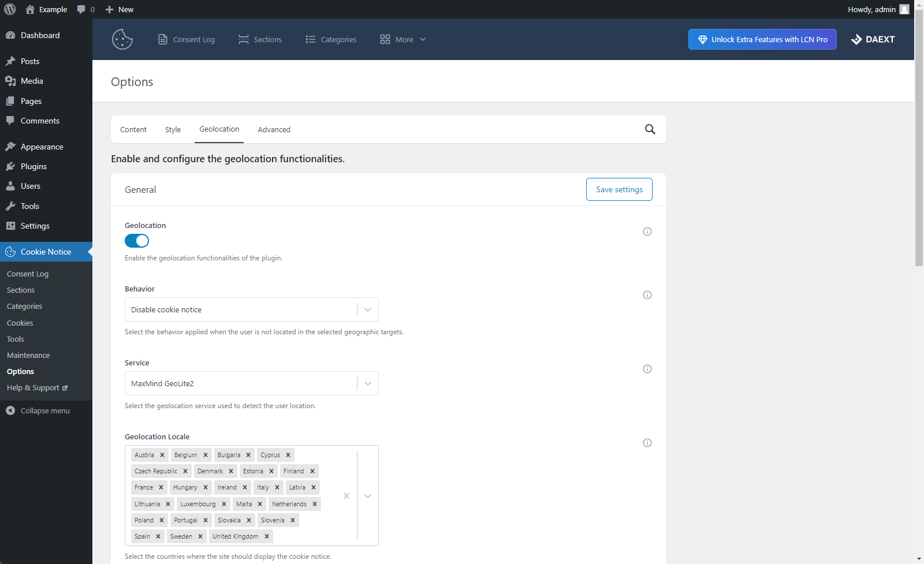
Task: Remove Ireland from the locale list
Action: [245, 487]
